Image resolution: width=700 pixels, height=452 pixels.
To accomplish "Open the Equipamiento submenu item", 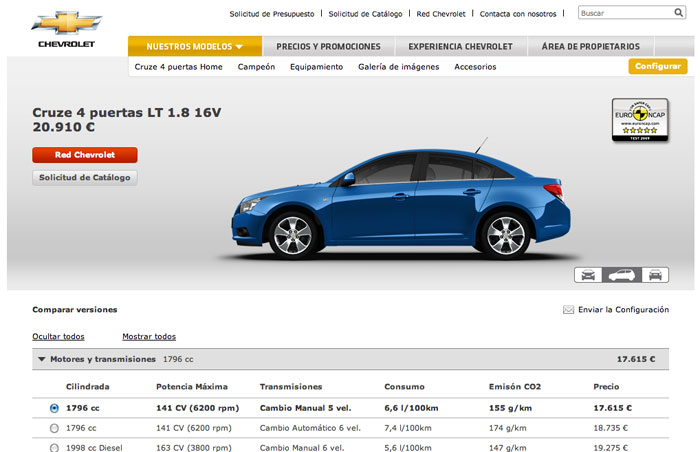I will pos(317,67).
